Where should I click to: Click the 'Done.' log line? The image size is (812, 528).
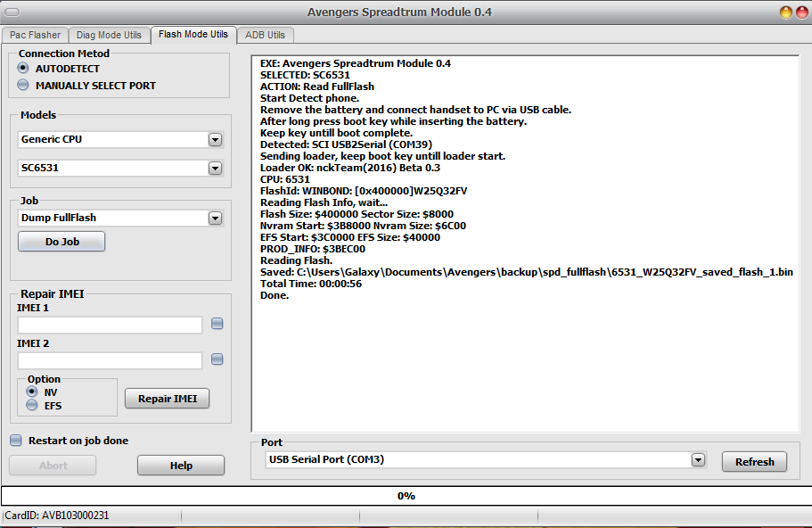click(x=275, y=295)
